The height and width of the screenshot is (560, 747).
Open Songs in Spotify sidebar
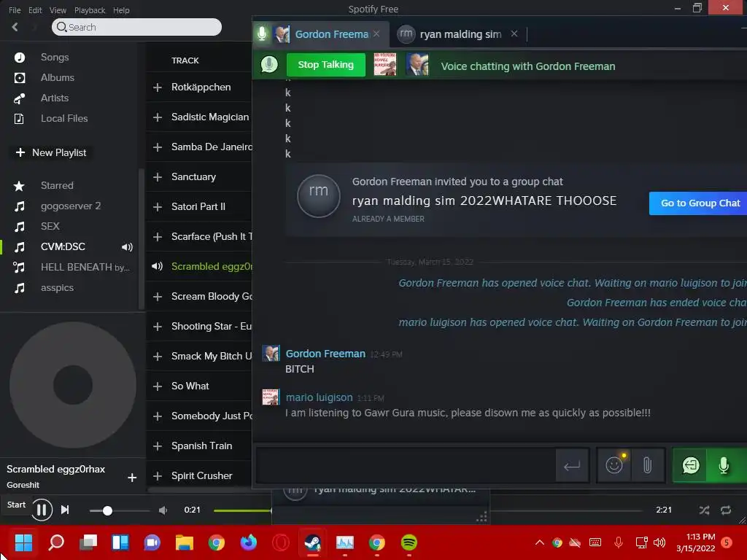54,57
